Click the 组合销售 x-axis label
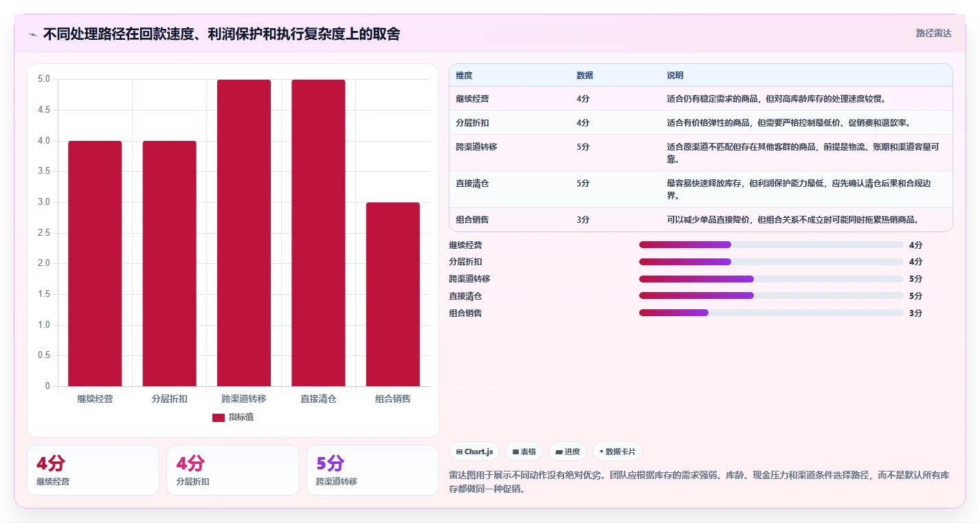The width and height of the screenshot is (980, 523). click(x=393, y=399)
